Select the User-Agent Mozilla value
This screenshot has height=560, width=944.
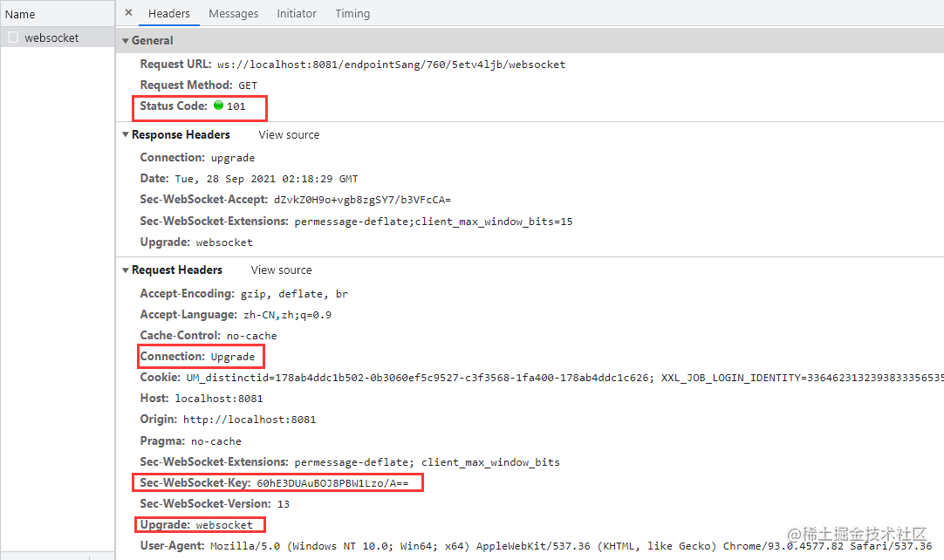[571, 546]
